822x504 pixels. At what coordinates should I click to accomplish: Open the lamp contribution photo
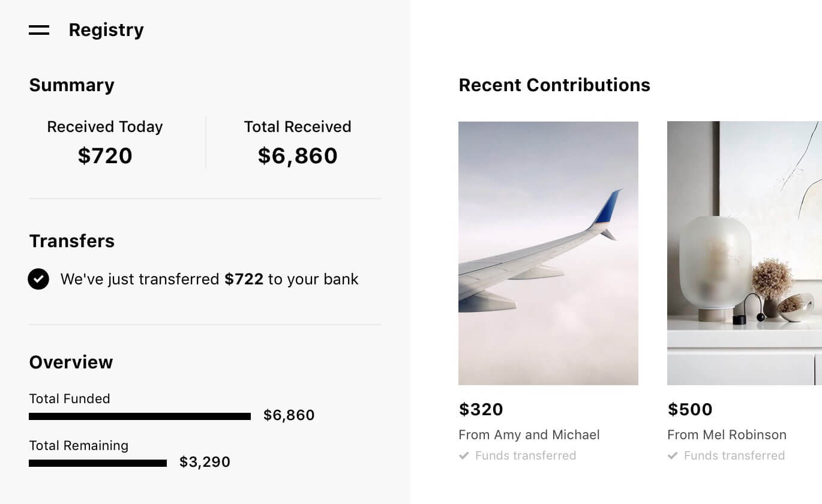click(x=744, y=253)
